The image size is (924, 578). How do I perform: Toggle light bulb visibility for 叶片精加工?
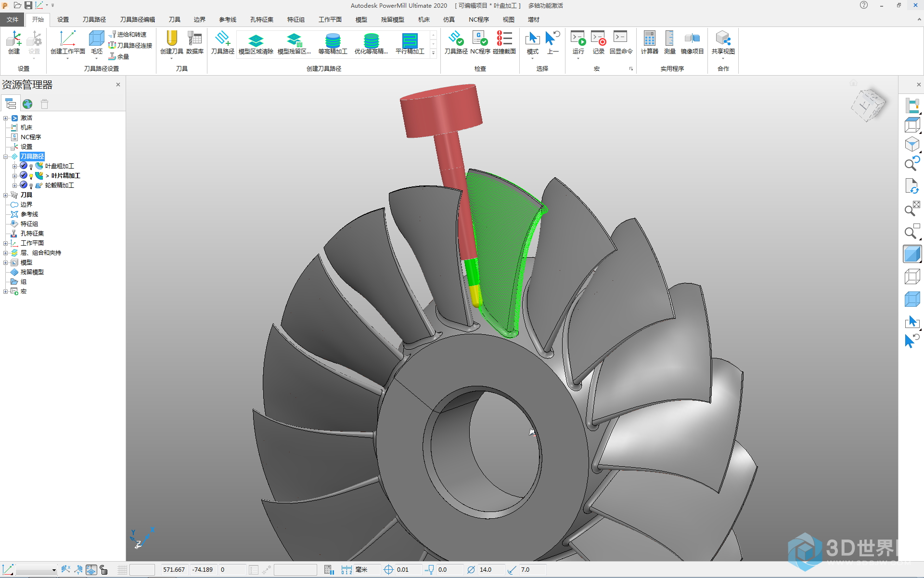[x=31, y=176]
